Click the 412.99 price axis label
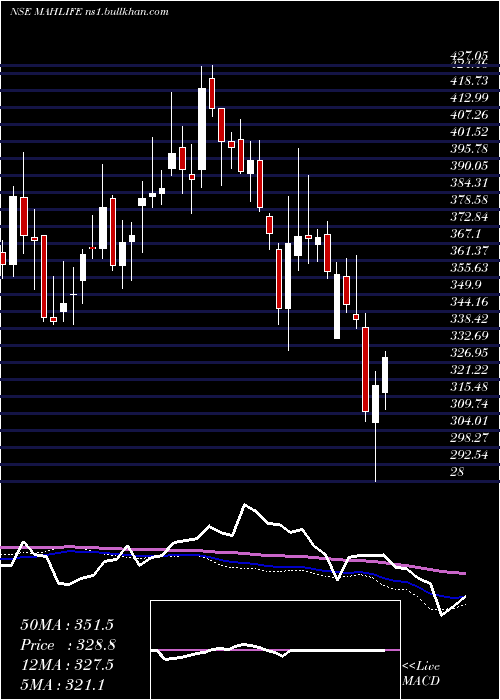 point(469,98)
